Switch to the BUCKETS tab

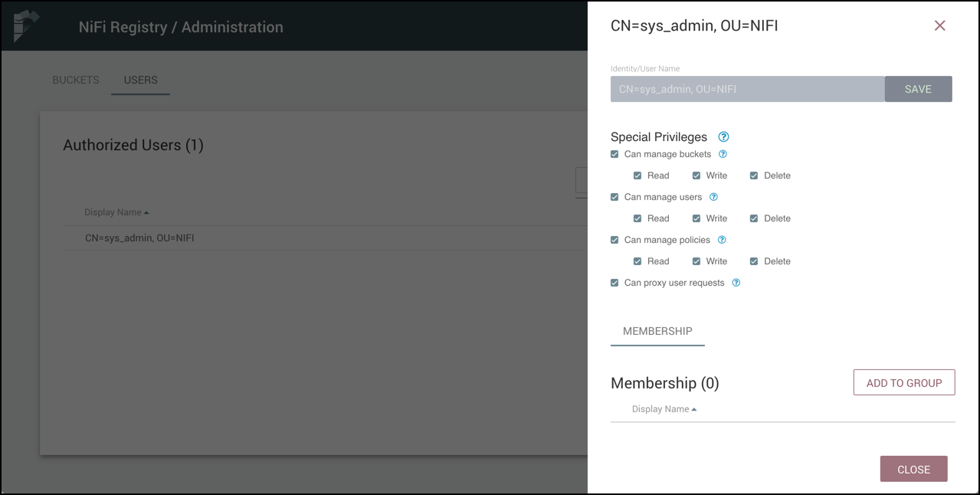74,80
